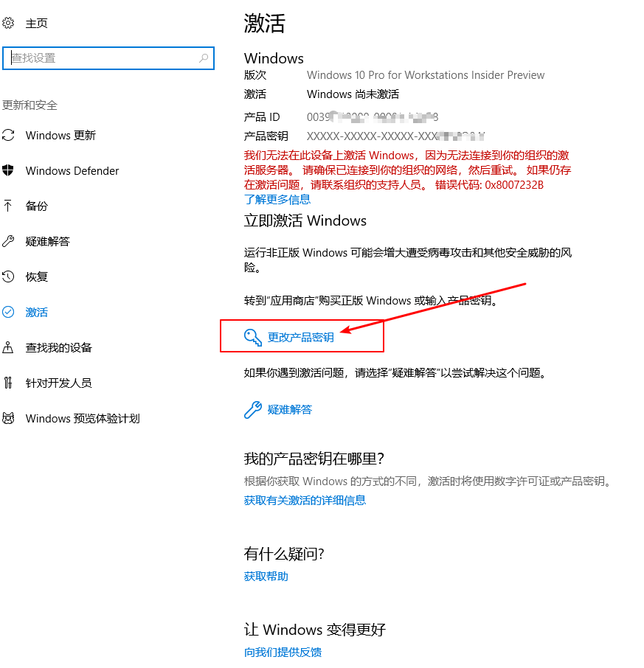Screen dimensions: 644x668
Task: Open the Windows 更新 section
Action: tap(60, 135)
